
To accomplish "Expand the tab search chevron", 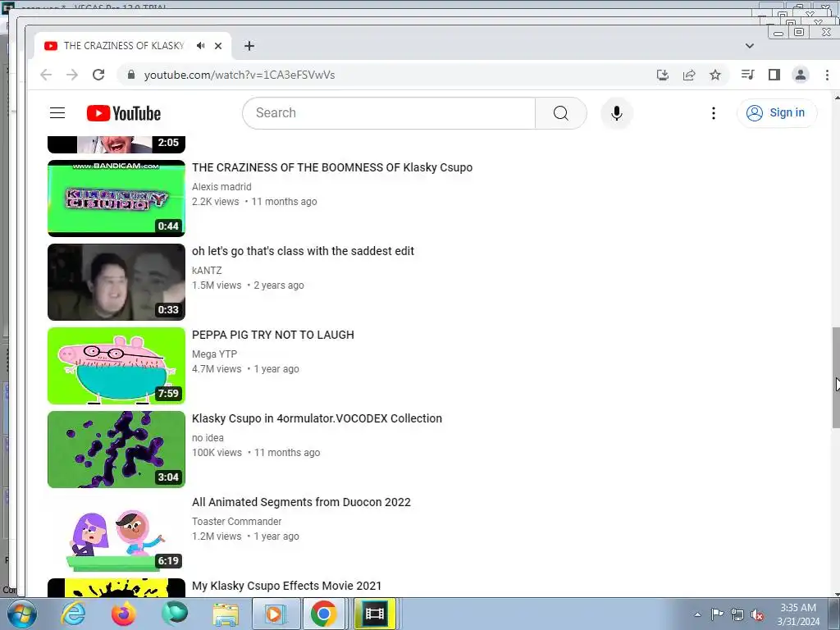I will (x=750, y=46).
